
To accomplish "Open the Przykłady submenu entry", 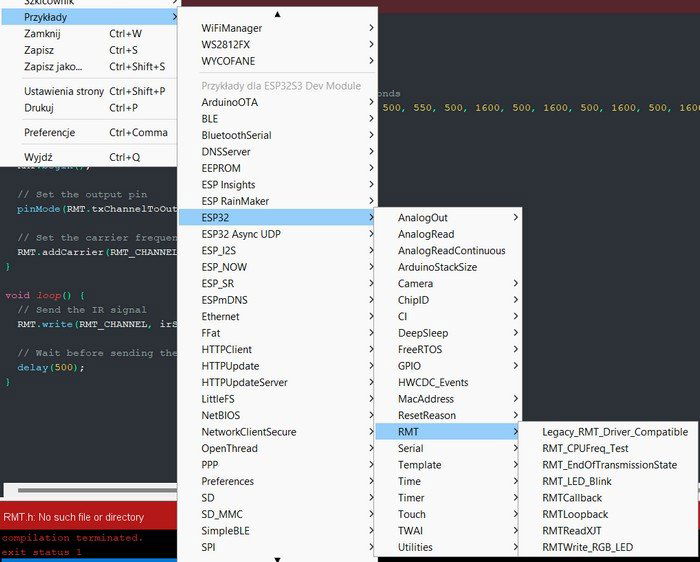I will coord(89,17).
